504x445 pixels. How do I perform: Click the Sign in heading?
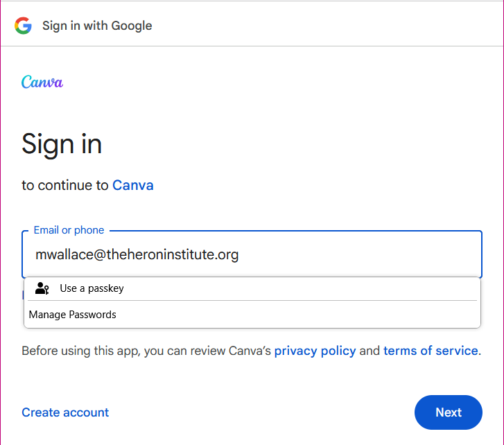[x=62, y=144]
